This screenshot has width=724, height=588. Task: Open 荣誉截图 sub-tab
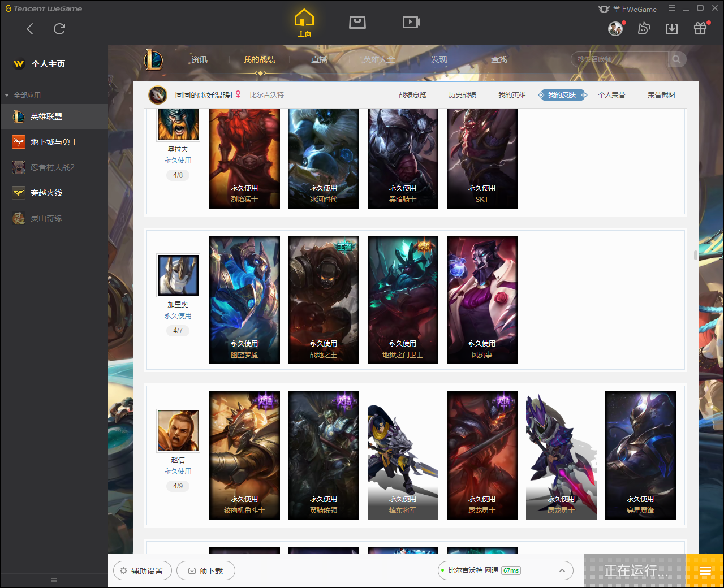[x=661, y=95]
